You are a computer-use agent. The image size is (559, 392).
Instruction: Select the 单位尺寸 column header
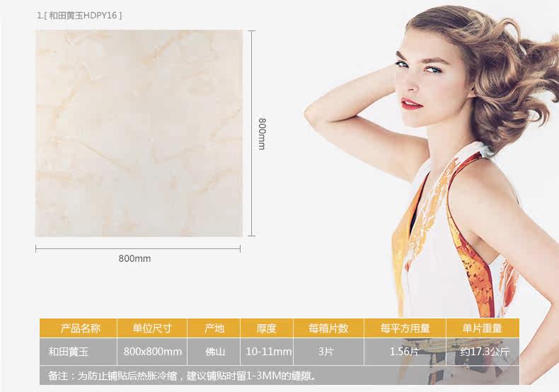click(152, 328)
